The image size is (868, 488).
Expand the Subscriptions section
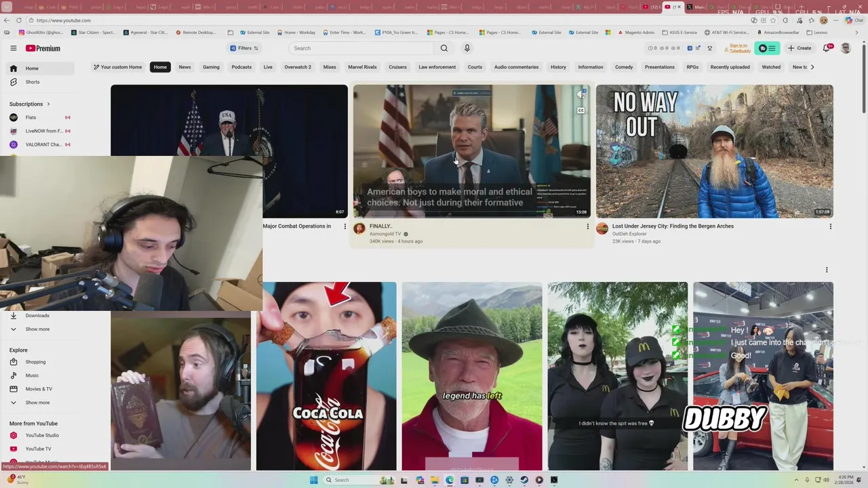(30, 104)
